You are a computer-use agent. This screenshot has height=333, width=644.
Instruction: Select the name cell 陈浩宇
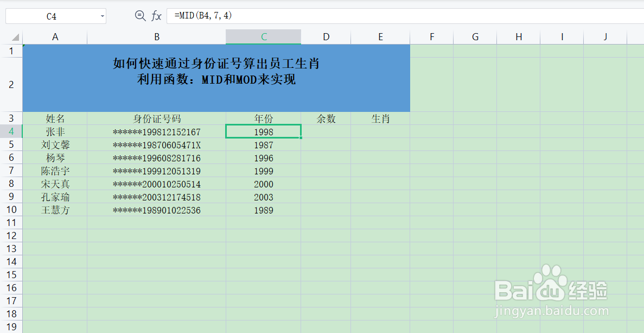[x=55, y=171]
